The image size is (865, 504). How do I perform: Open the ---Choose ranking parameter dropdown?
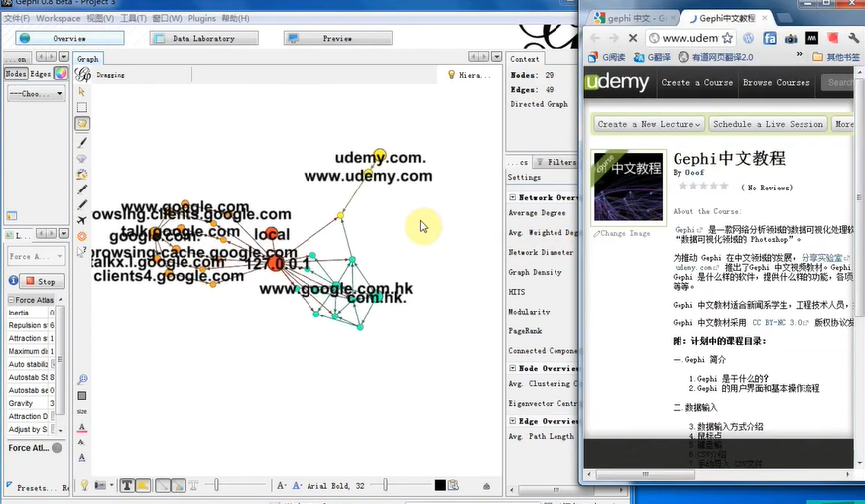coord(37,94)
